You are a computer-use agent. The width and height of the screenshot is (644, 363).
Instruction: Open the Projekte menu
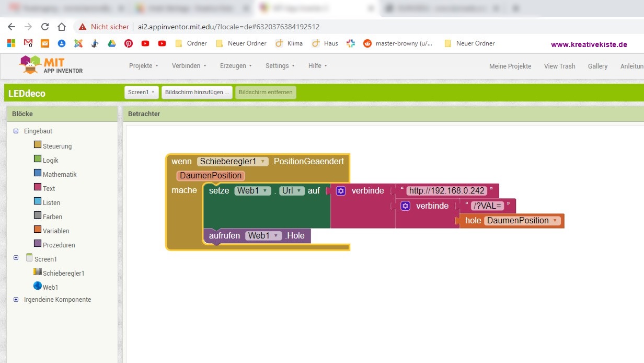144,66
